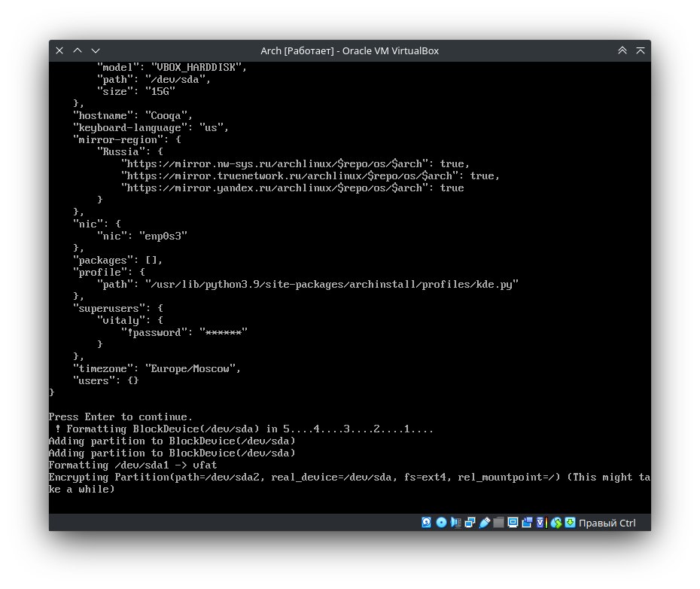Click the mirror.yandex.ru mirror URL line
Image resolution: width=700 pixels, height=589 pixels.
tap(292, 188)
